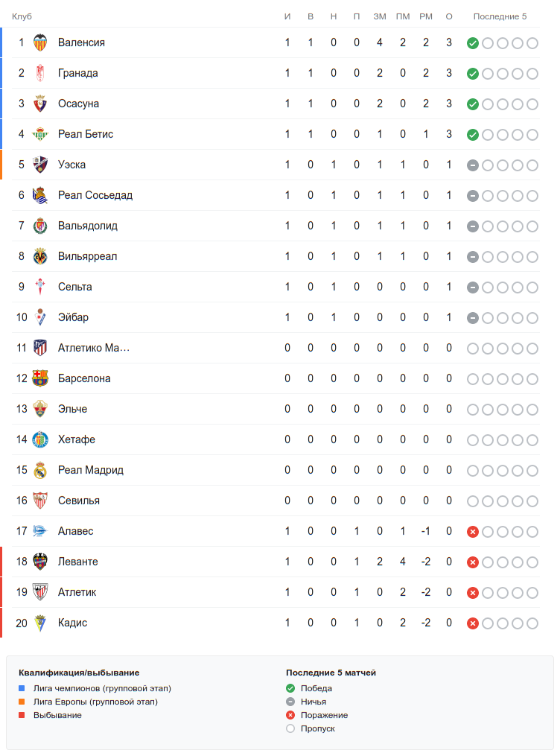560x756 pixels.
Task: Click the Real Betis green crest
Action: (x=40, y=134)
